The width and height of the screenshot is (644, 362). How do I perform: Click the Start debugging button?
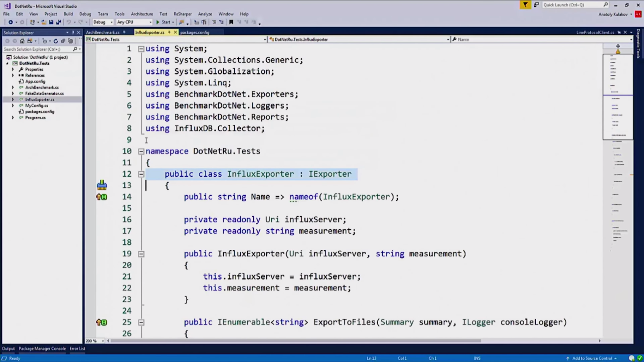point(163,22)
